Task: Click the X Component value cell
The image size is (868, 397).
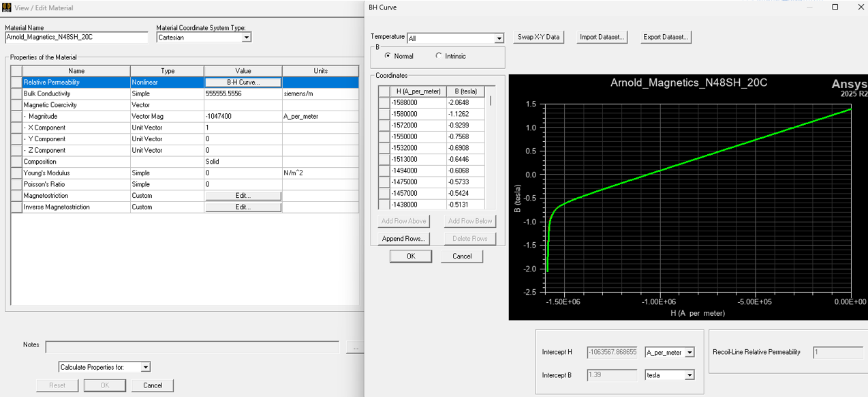Action: pyautogui.click(x=243, y=128)
